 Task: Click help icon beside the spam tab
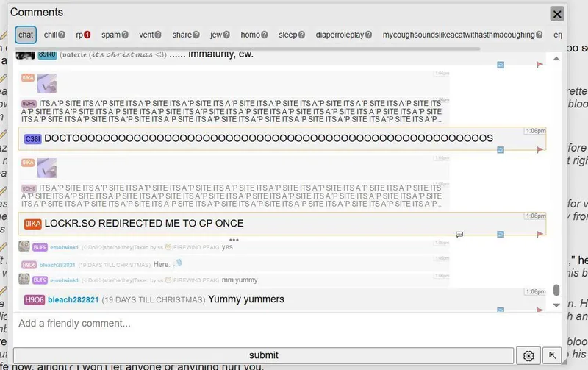click(125, 35)
